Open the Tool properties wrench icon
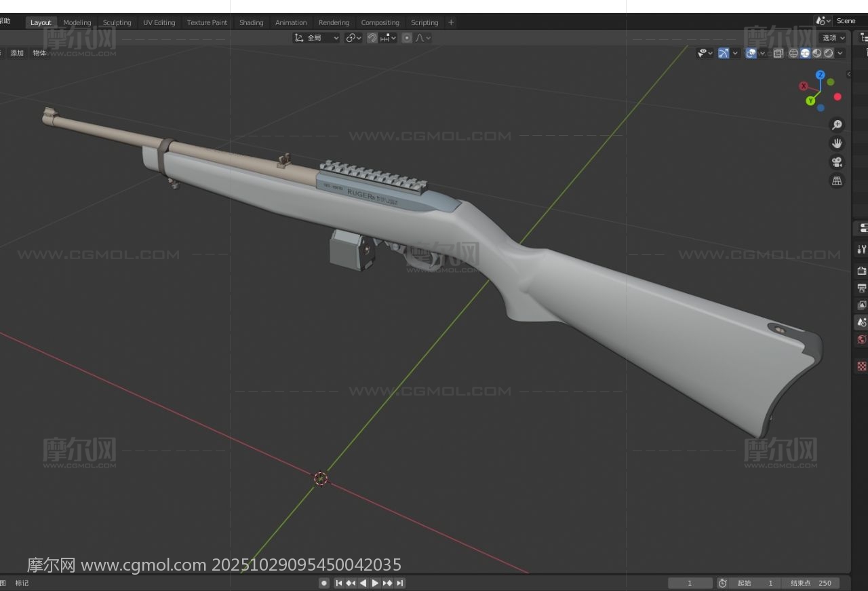The image size is (868, 591). [x=861, y=249]
